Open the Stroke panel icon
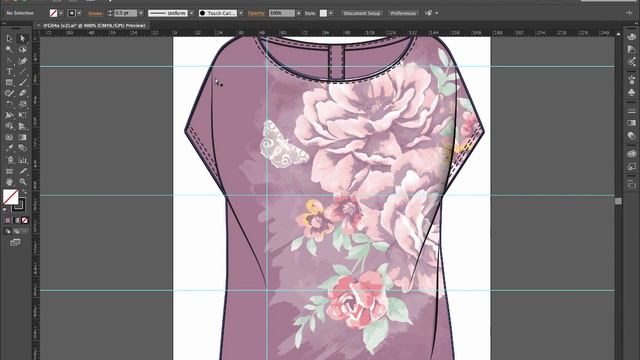The height and width of the screenshot is (360, 640). pos(631,111)
